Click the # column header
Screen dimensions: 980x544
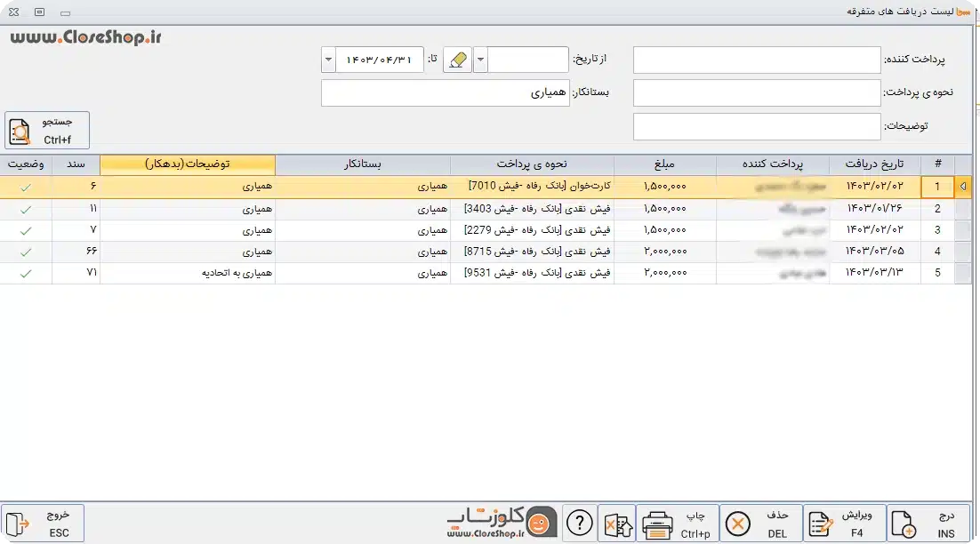[x=937, y=164]
